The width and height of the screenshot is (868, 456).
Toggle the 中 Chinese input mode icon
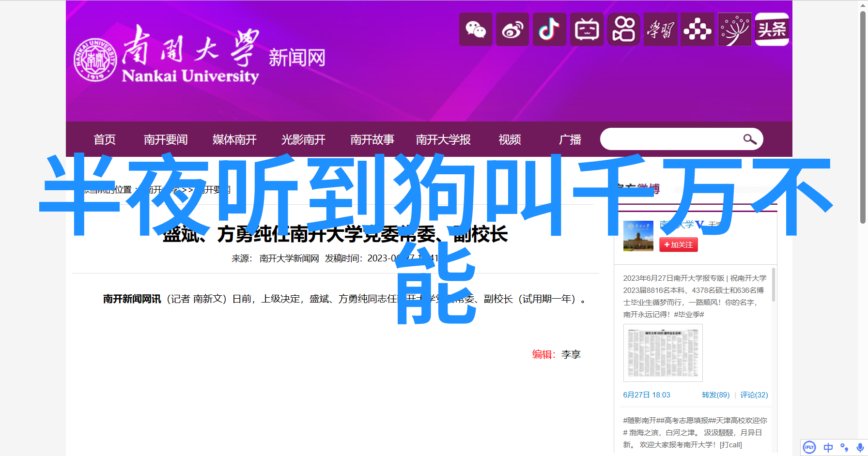pos(828,447)
